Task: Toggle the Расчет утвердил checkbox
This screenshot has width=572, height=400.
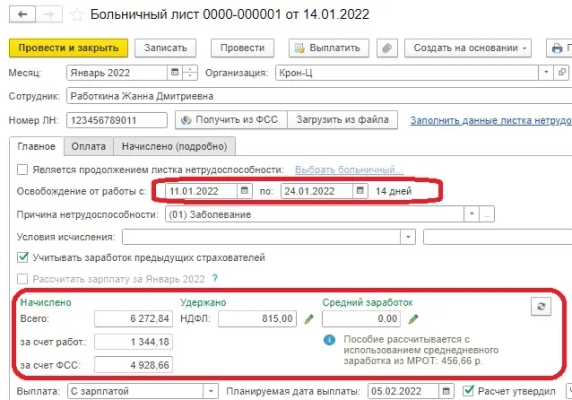Action: [x=468, y=391]
